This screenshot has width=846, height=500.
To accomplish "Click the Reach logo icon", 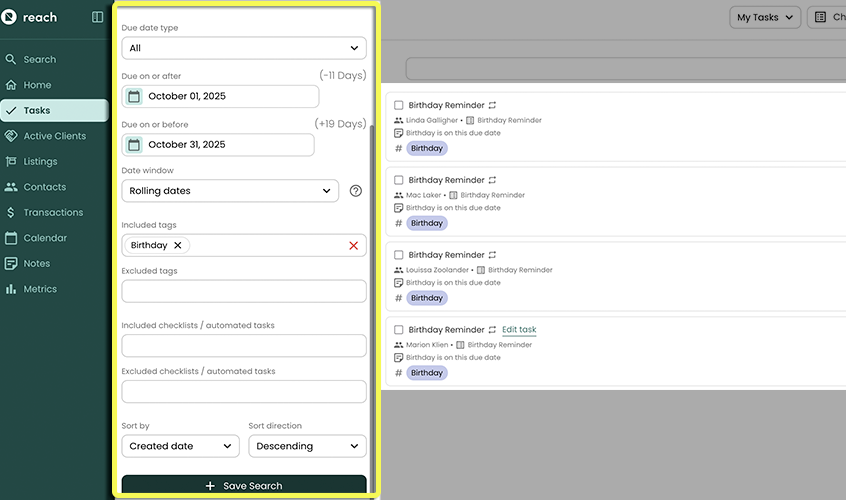I will [x=9, y=17].
